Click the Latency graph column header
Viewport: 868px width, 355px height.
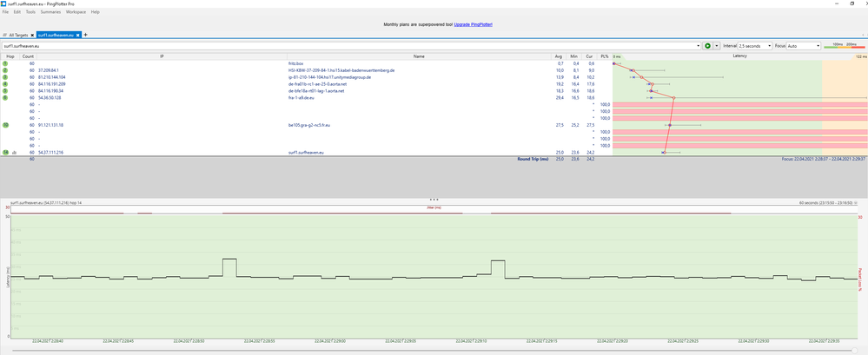(x=739, y=56)
